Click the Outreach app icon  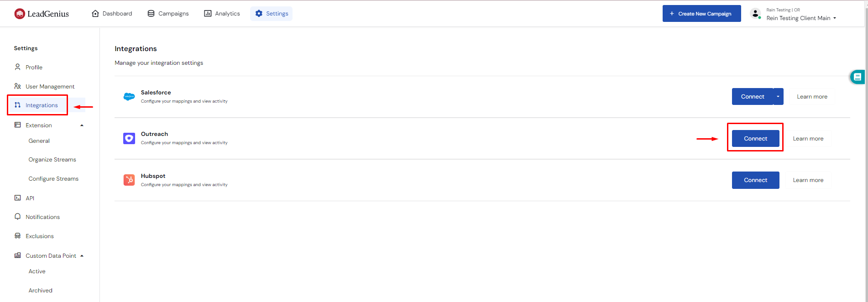click(x=129, y=138)
